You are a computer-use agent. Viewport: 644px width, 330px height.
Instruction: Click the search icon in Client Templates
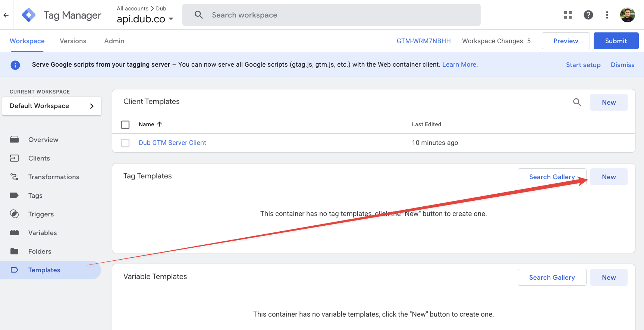click(x=577, y=102)
